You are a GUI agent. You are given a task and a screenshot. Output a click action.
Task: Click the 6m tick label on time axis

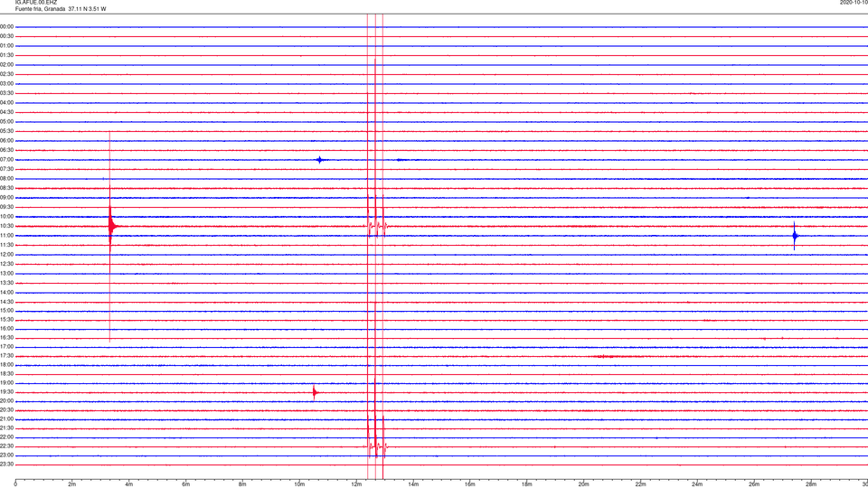[x=186, y=484]
